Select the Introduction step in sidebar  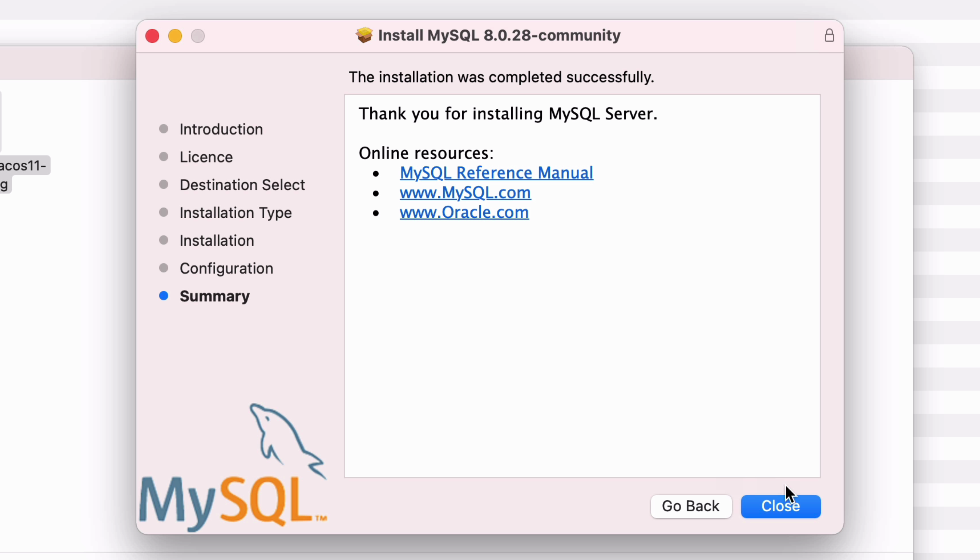click(x=221, y=129)
